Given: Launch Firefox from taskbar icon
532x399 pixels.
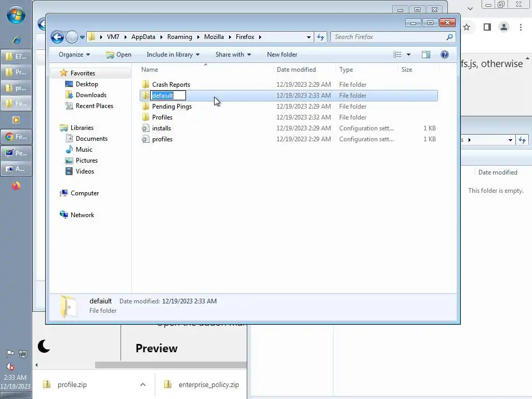Looking at the screenshot, I should 16,185.
